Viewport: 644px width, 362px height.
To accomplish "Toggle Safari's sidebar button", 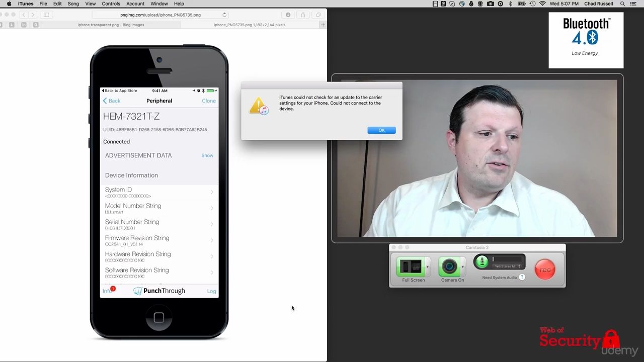I will 46,15.
